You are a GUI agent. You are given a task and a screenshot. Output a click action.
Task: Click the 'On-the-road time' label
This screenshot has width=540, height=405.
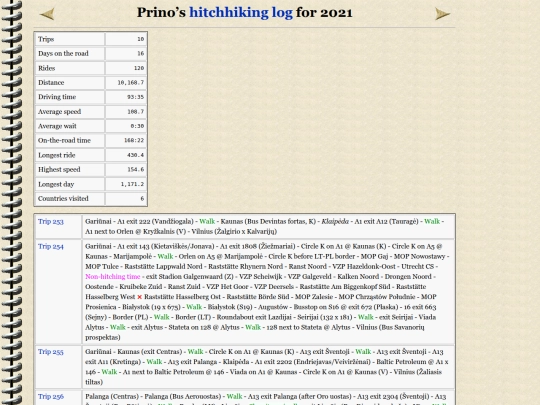[x=64, y=141]
